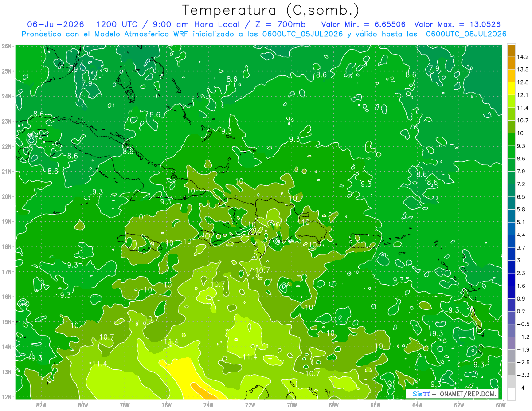Click the '17N' latitude axis label
Viewport: 532px width, 411px height.
tap(6, 272)
